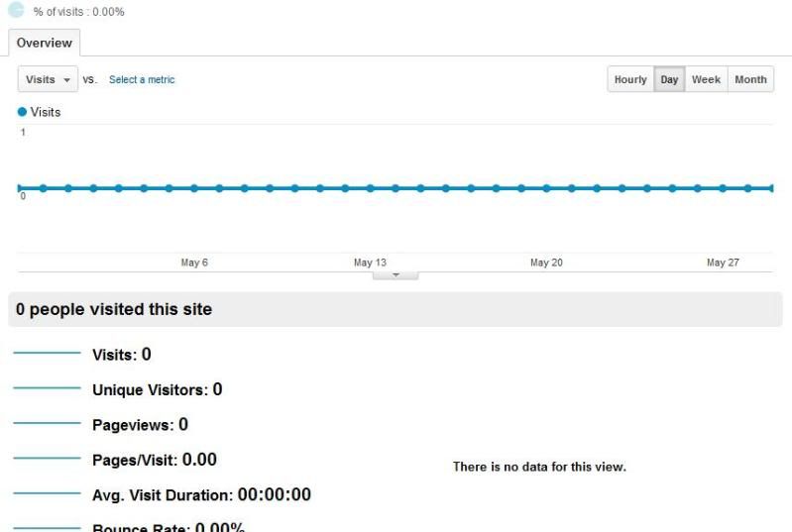
Task: Click the sparkline next to Visits: 0
Action: click(47, 354)
